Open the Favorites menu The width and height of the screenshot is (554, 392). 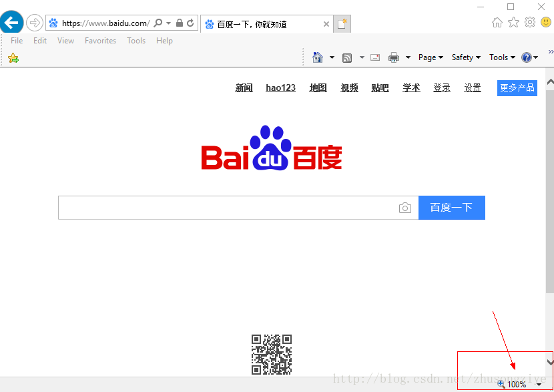(100, 41)
